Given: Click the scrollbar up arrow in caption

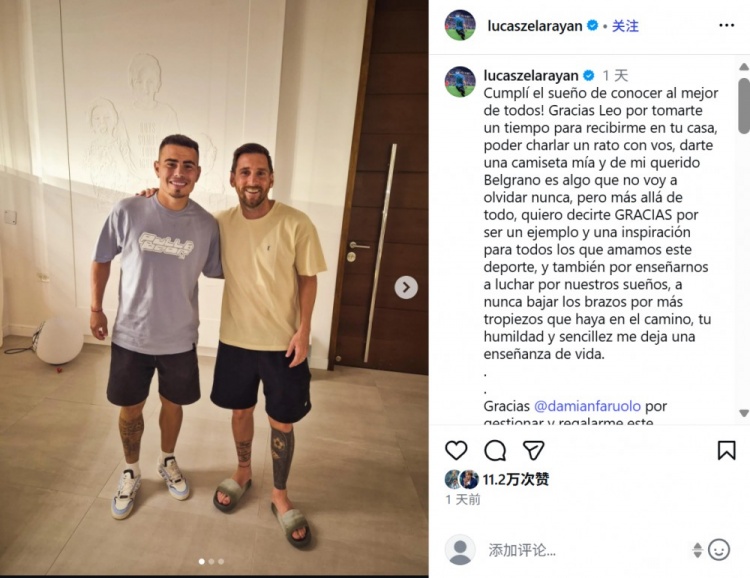Looking at the screenshot, I should [x=744, y=67].
